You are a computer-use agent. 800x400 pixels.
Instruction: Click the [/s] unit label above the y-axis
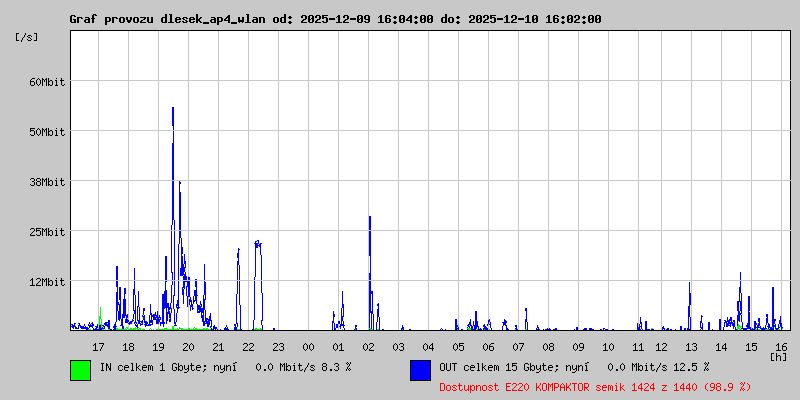point(27,37)
